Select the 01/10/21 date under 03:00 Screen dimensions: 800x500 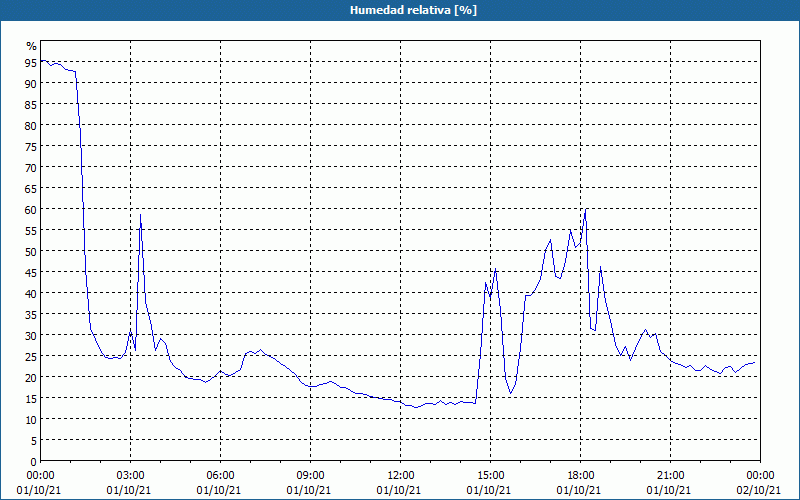[129, 490]
